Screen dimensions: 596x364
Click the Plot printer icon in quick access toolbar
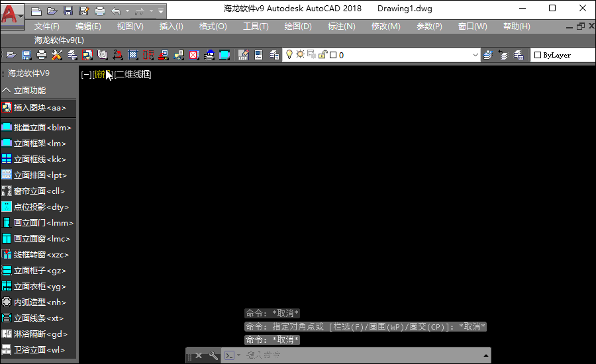[x=100, y=11]
